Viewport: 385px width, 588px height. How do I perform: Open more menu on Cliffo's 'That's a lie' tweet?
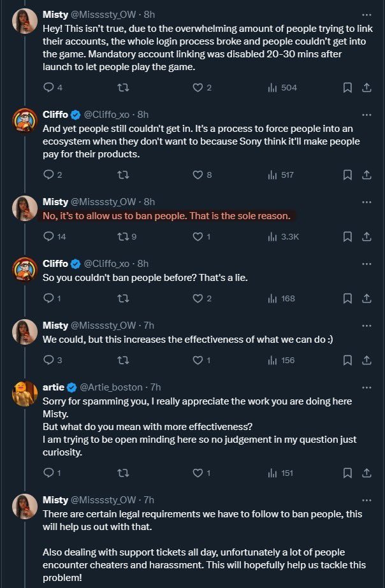tap(366, 263)
